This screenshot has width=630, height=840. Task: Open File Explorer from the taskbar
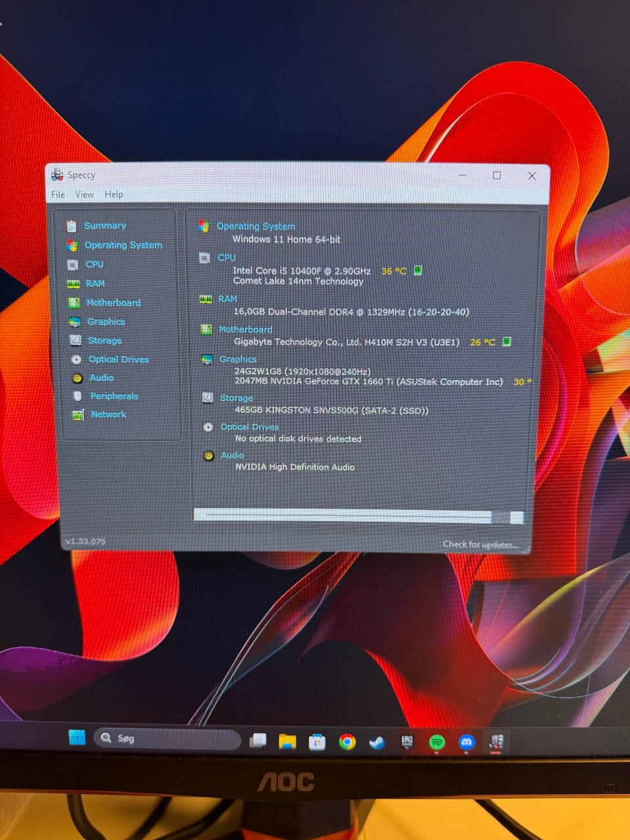[x=287, y=742]
